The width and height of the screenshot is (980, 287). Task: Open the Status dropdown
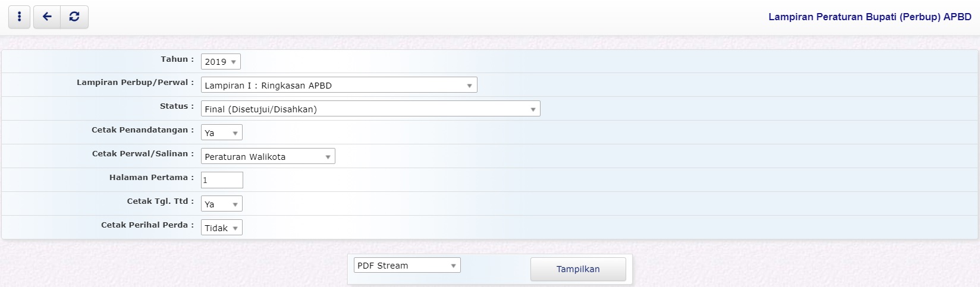pos(370,109)
